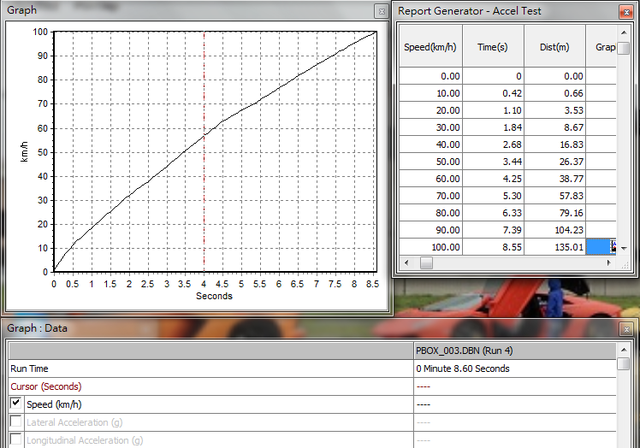640x448 pixels.
Task: Select the 3.53 distance cell
Action: [555, 111]
